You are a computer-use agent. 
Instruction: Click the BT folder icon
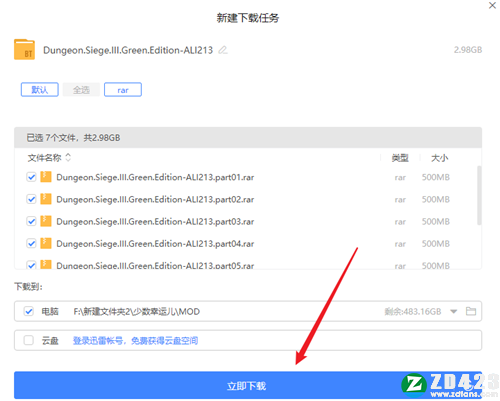[24, 50]
